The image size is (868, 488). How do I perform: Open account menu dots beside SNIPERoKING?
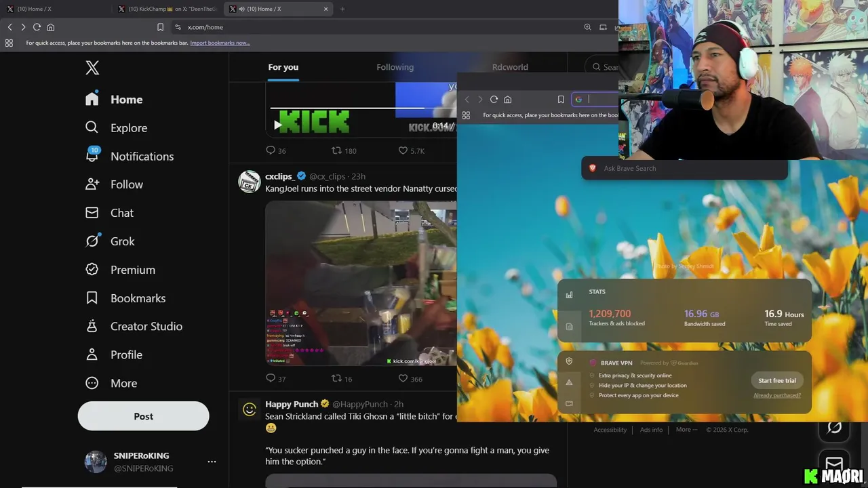point(212,462)
